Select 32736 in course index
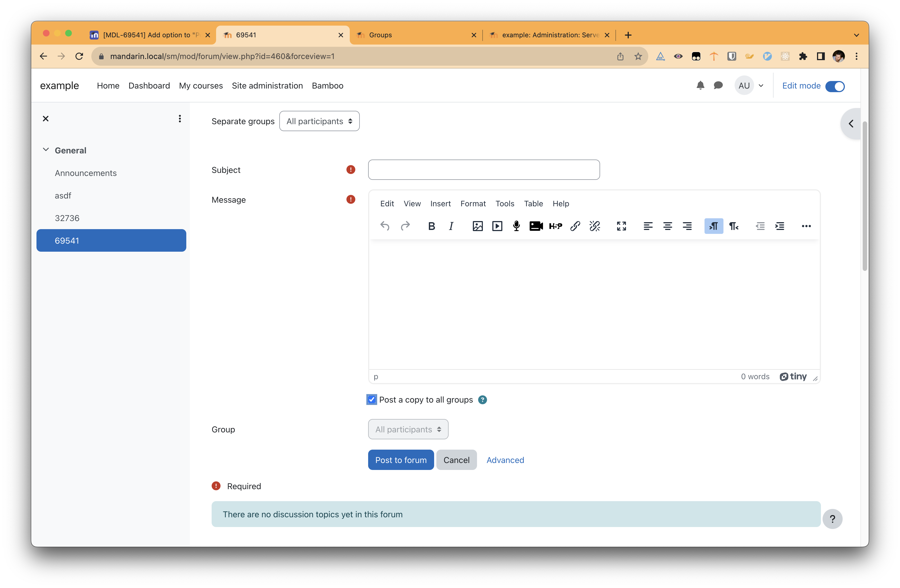Viewport: 900px width, 588px height. [67, 218]
